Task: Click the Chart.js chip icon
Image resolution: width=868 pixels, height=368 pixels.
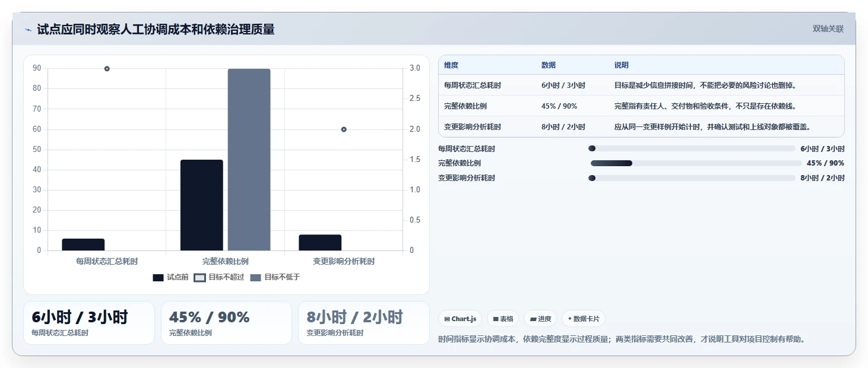Action: tap(447, 319)
